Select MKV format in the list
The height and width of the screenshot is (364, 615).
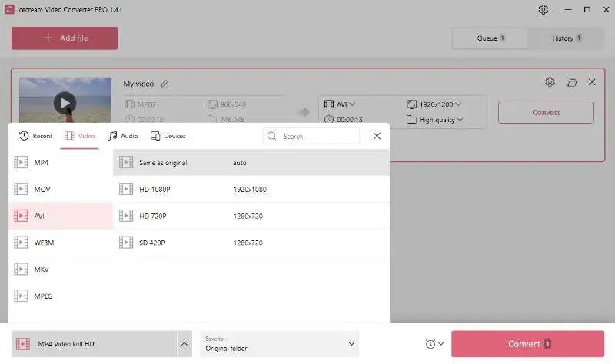tap(61, 270)
